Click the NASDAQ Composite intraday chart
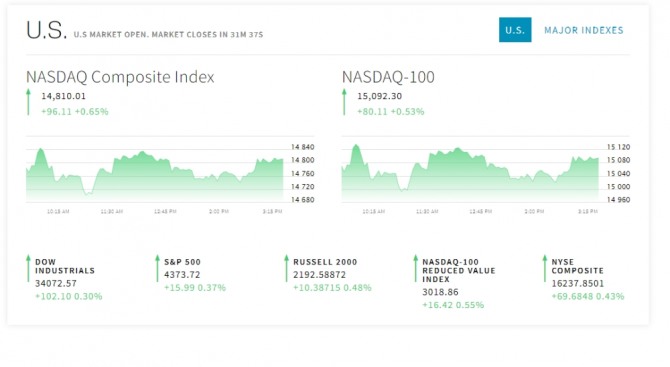Screen dimensions: 670x367 [x=154, y=174]
